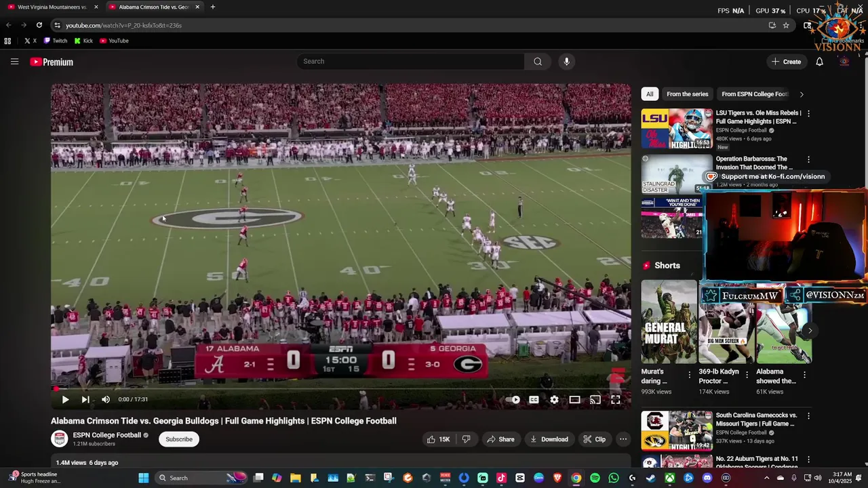Show hidden system tray icons
The image size is (868, 488).
(767, 478)
